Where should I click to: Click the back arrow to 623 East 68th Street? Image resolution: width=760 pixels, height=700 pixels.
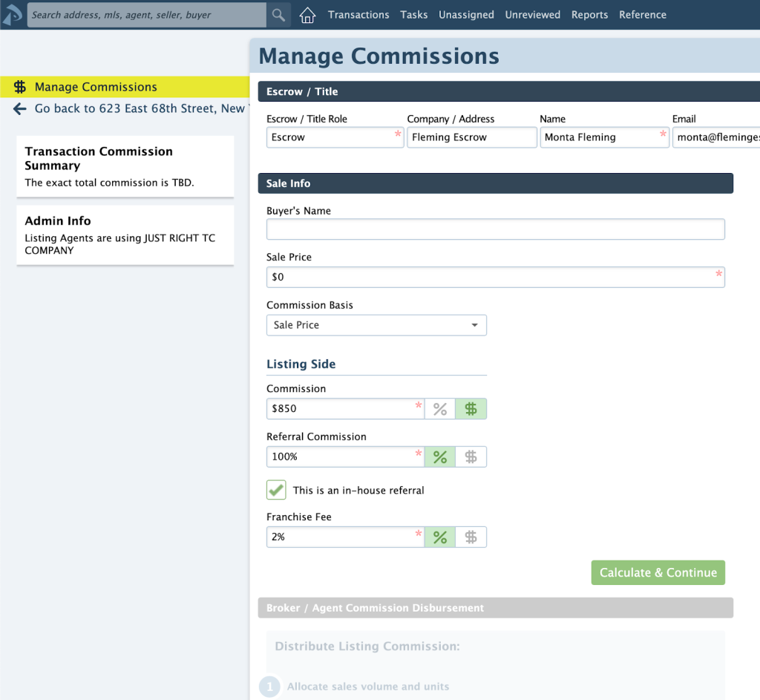point(20,109)
